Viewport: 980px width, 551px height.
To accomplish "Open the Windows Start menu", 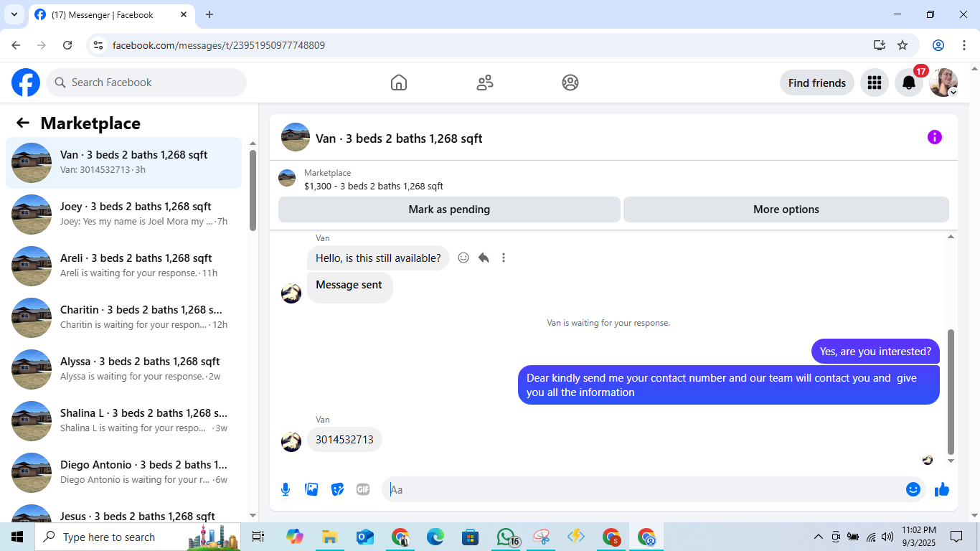I will click(x=17, y=537).
